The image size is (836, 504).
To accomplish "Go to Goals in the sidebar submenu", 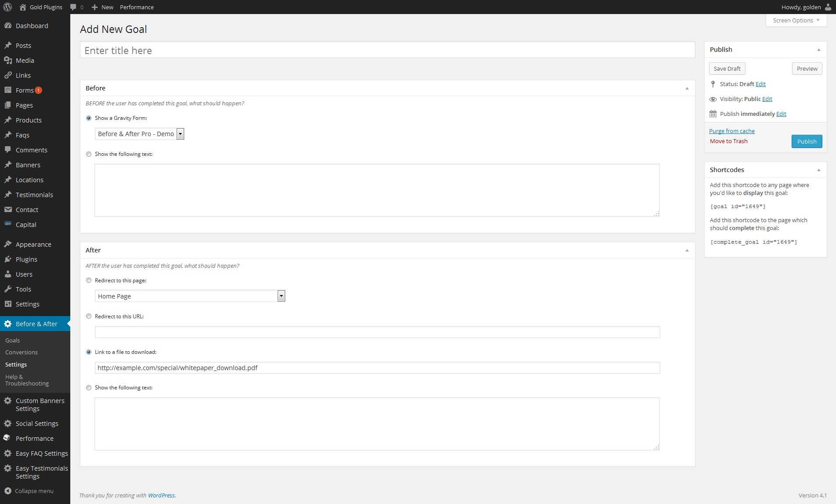I will pos(12,341).
